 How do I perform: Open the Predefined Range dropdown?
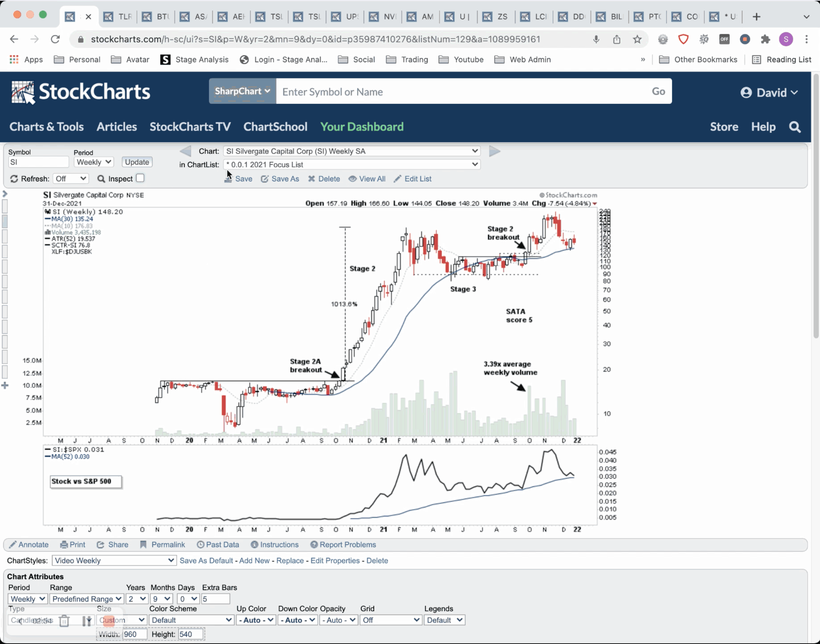[86, 599]
